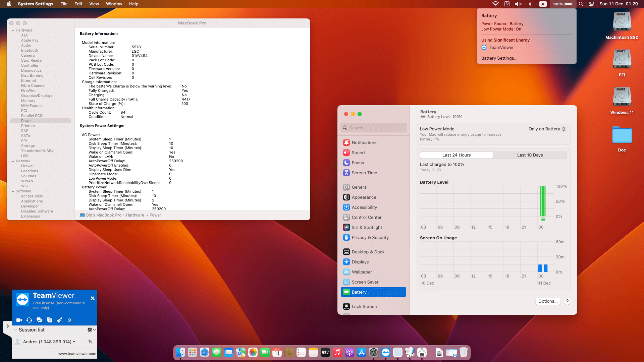Open Appearance settings
Viewport: 644px width, 362px height.
pyautogui.click(x=373, y=197)
